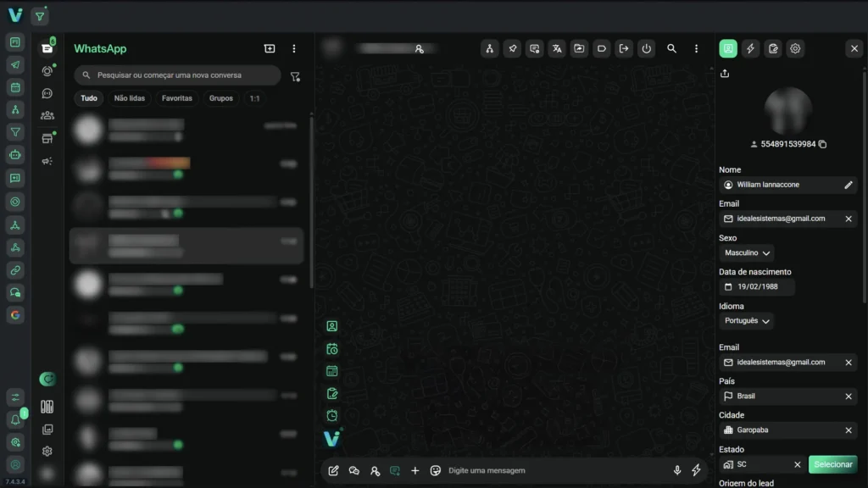Click the microphone icon to record audio
The image size is (868, 488).
[x=677, y=470]
